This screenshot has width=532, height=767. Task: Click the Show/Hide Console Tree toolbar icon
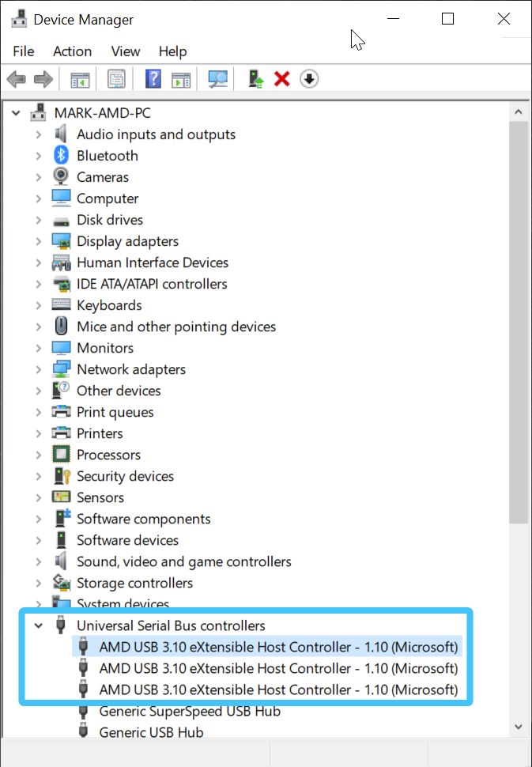[80, 79]
